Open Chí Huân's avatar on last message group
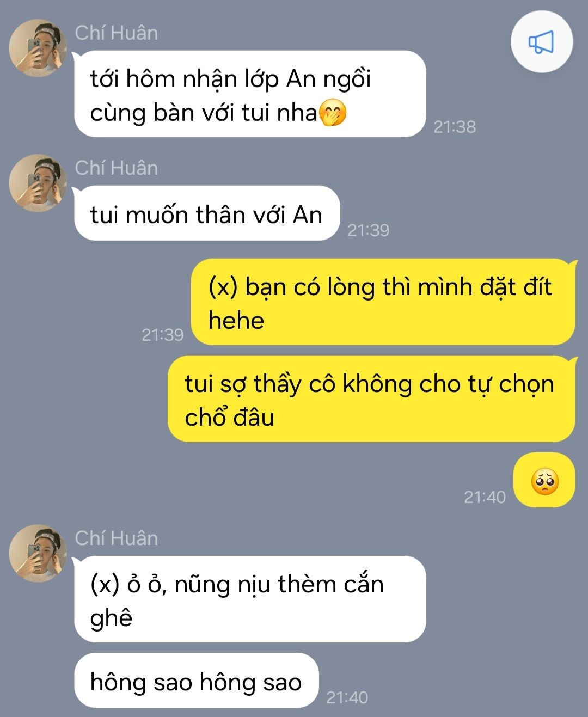 (38, 553)
